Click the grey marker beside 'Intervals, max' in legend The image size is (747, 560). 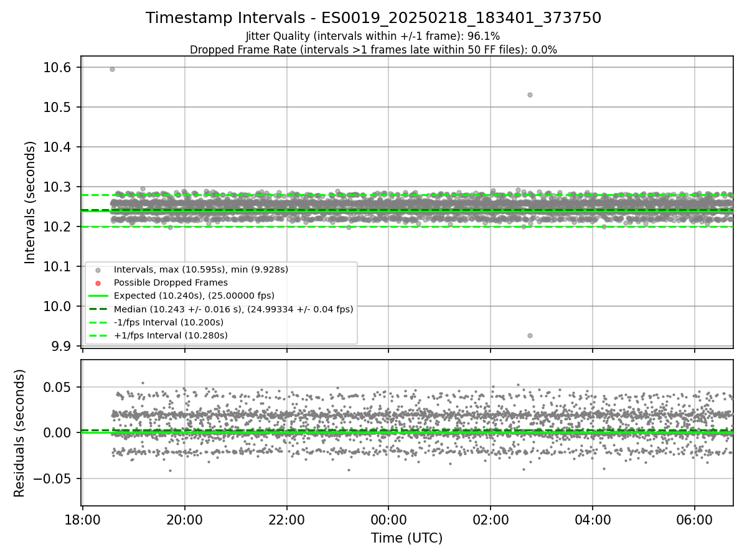pos(98,270)
